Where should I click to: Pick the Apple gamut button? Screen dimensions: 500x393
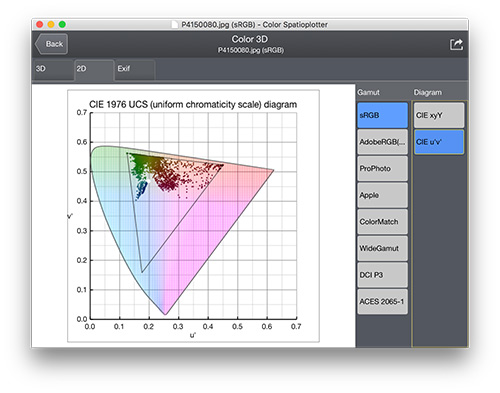(383, 195)
